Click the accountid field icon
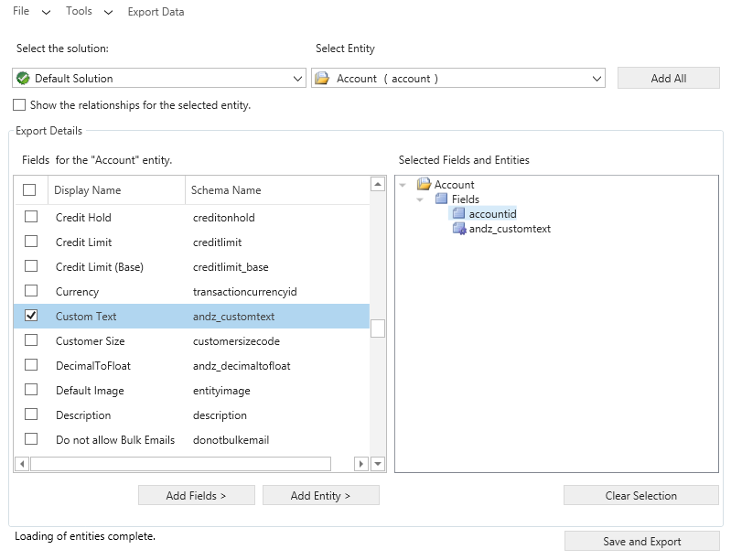 point(459,214)
